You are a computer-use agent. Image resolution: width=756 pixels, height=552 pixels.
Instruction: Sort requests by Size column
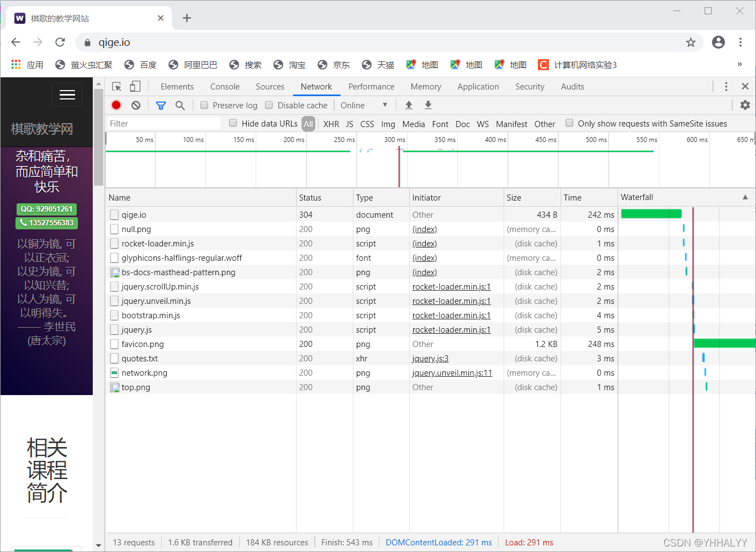pyautogui.click(x=532, y=197)
